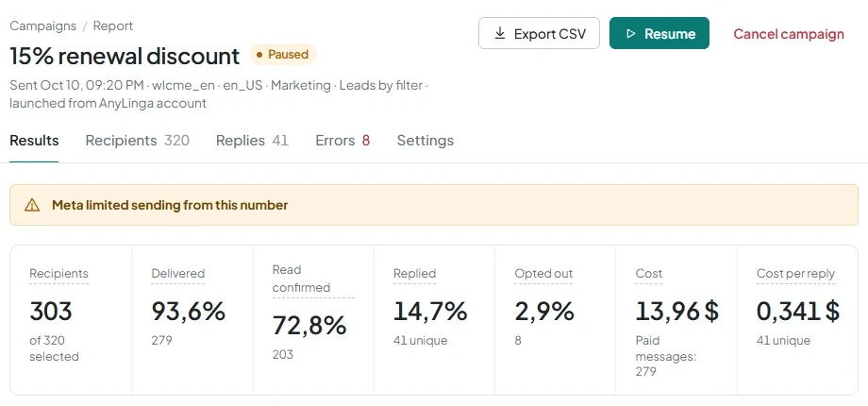Screen dimensions: 868x406
Task: Click '41 unique' under Replied
Action: (x=420, y=340)
